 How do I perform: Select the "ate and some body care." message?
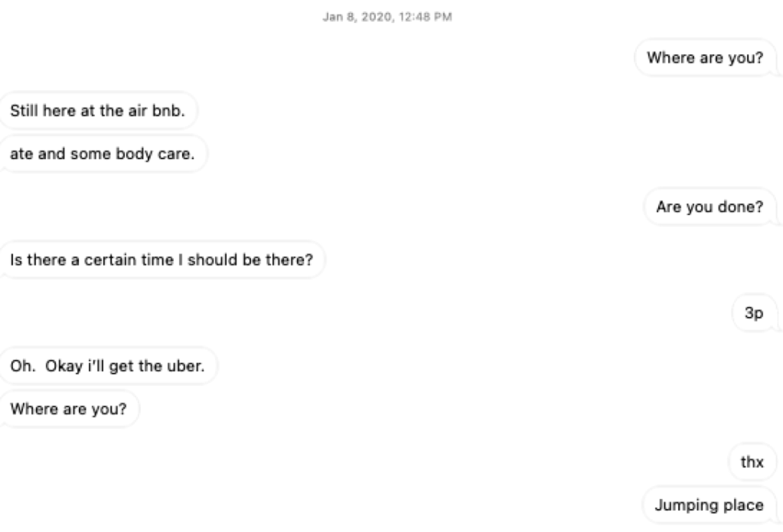(103, 152)
